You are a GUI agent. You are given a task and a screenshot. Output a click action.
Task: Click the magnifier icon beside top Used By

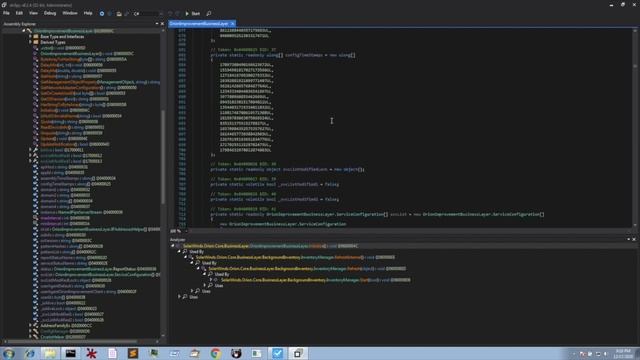pyautogui.click(x=185, y=252)
